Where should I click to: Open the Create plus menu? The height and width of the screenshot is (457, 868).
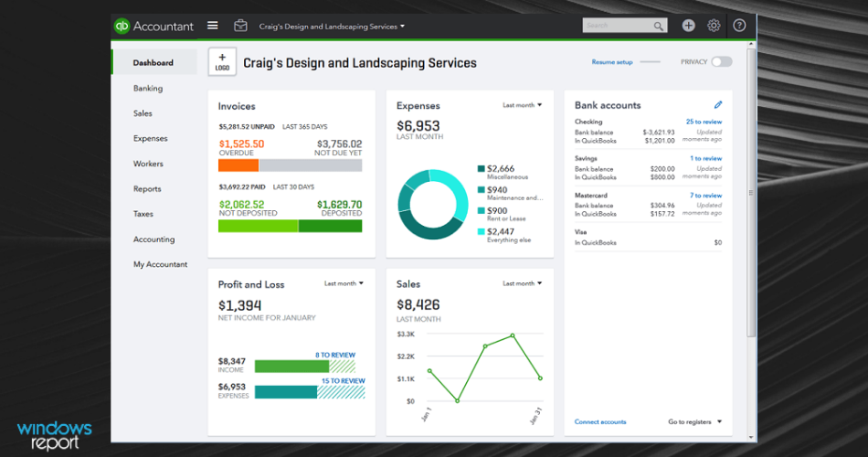(688, 26)
